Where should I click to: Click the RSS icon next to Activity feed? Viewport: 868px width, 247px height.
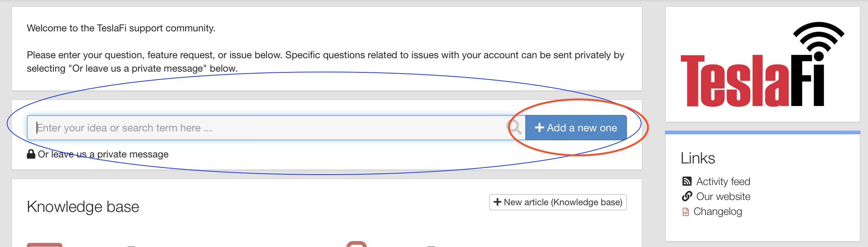[687, 181]
